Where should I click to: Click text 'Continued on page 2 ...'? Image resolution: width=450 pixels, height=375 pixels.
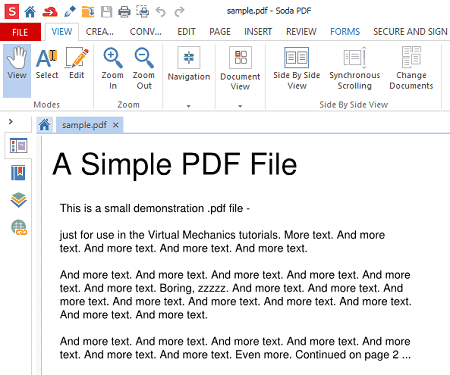pyautogui.click(x=353, y=355)
